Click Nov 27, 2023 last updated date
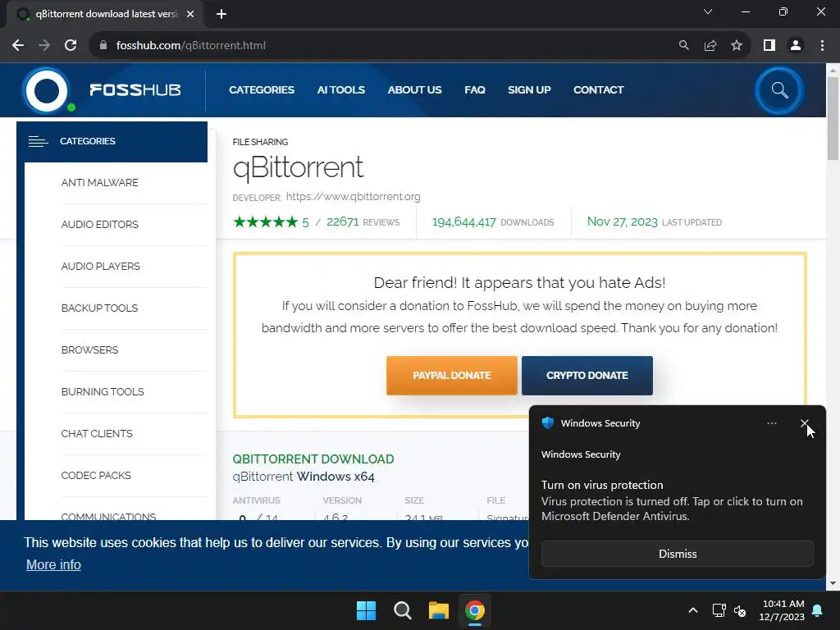840x630 pixels. click(622, 221)
